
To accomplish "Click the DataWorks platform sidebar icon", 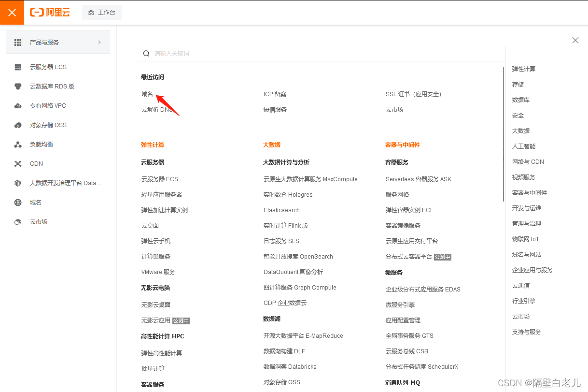I will 18,183.
